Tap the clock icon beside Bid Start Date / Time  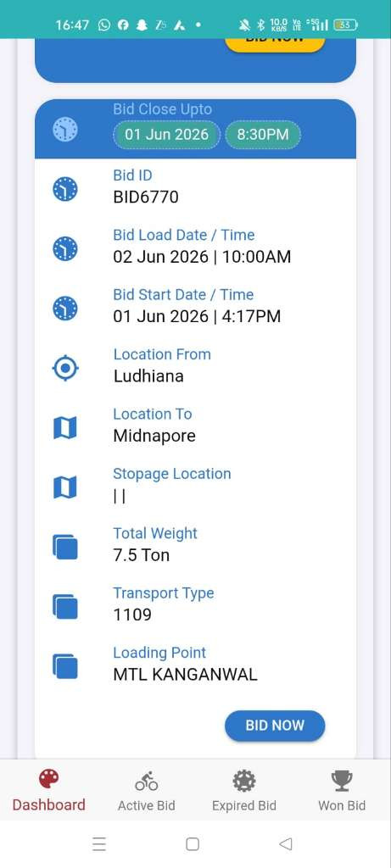pyautogui.click(x=65, y=309)
